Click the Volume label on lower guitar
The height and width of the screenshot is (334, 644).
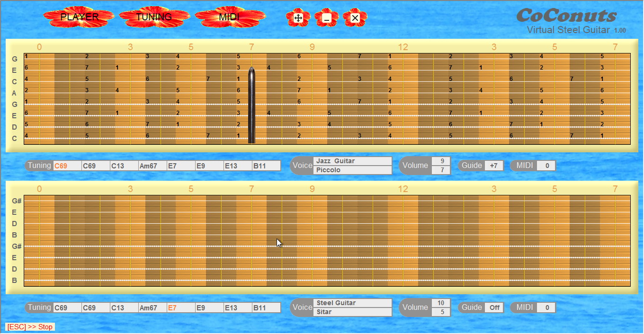(415, 307)
